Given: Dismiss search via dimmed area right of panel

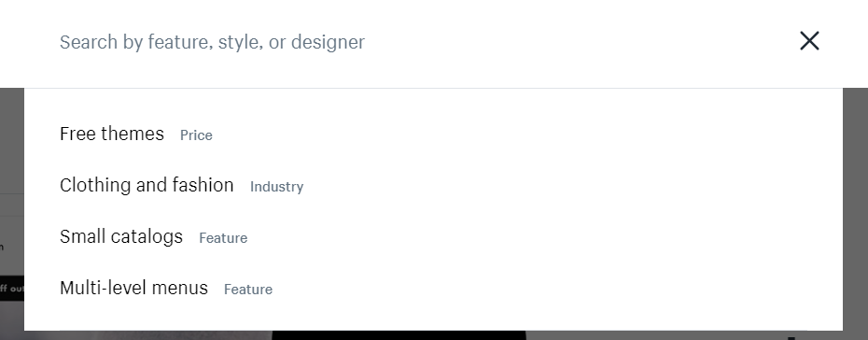Looking at the screenshot, I should (x=855, y=210).
